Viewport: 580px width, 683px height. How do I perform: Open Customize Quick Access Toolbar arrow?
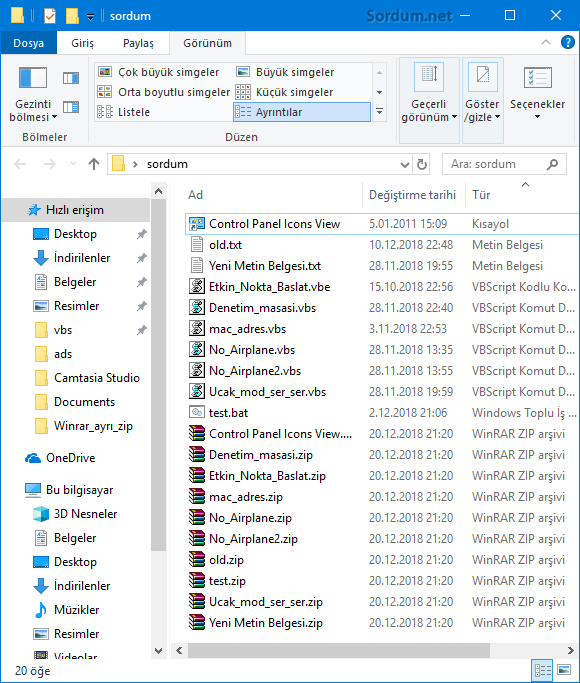90,17
